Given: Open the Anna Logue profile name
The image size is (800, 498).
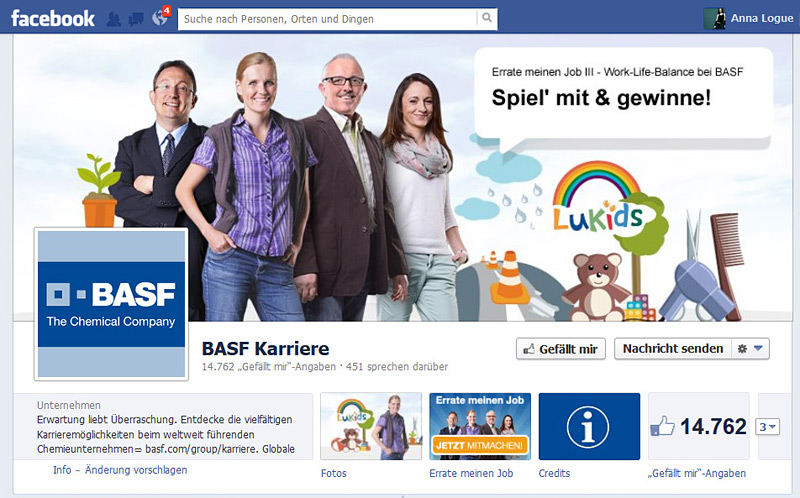Looking at the screenshot, I should pos(762,18).
